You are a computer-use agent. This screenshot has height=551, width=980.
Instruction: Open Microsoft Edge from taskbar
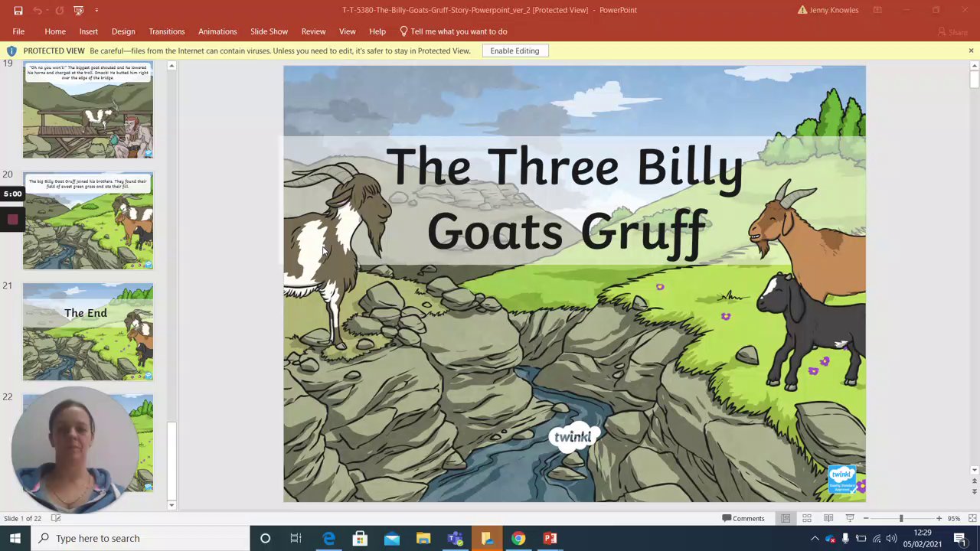(x=328, y=538)
